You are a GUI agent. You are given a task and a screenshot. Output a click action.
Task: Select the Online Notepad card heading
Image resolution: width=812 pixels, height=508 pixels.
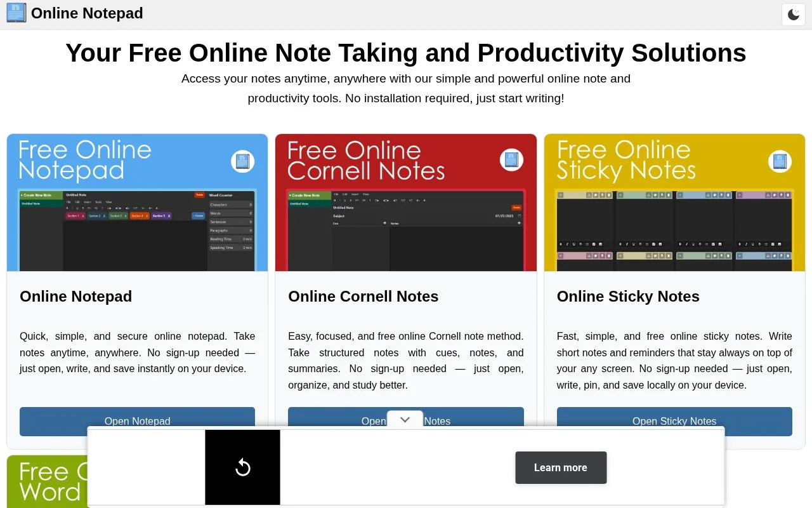tap(75, 297)
